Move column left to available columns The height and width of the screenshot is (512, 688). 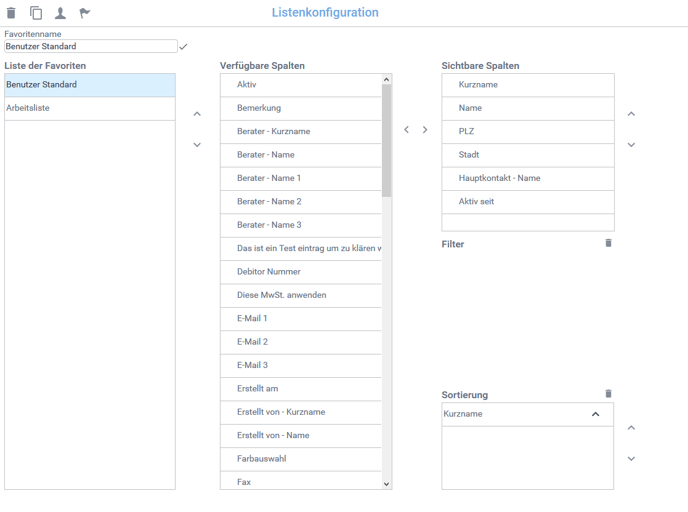(x=406, y=130)
